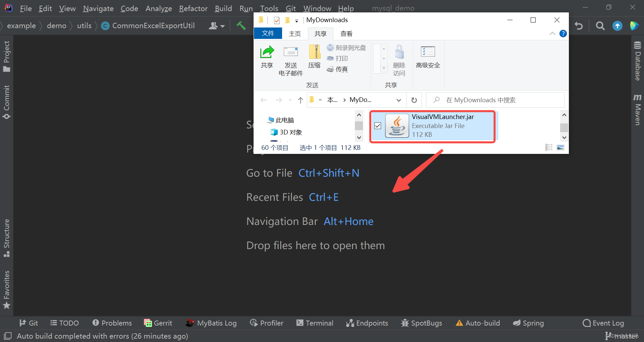Refresh MyDownloads with the refresh icon
The height and width of the screenshot is (342, 644).
pos(414,100)
